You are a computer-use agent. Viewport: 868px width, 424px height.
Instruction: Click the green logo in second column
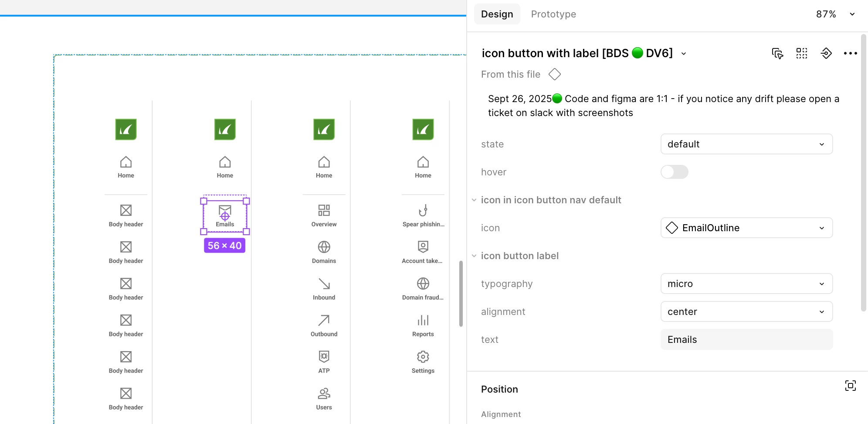point(225,129)
